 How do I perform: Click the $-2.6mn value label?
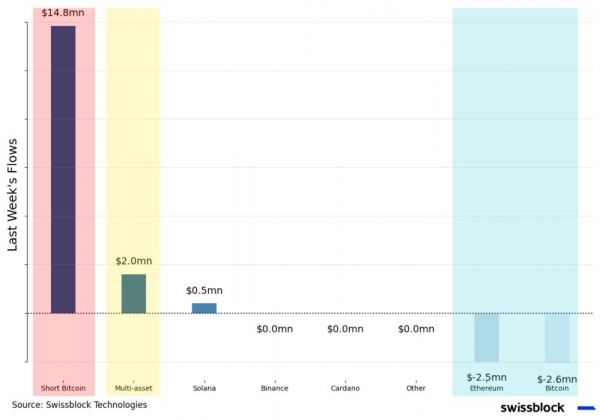(557, 379)
